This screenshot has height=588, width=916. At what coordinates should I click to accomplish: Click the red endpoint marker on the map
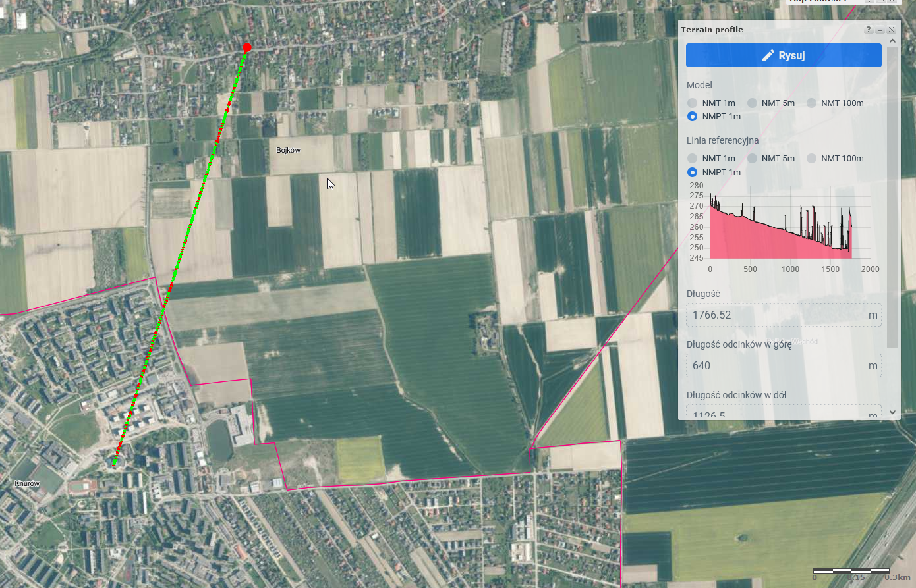(x=247, y=47)
